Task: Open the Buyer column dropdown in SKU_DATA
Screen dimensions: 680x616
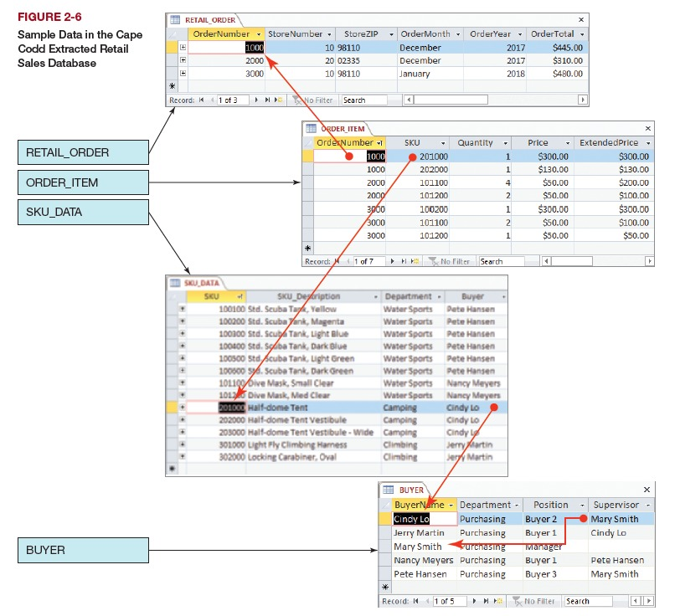Action: click(502, 297)
